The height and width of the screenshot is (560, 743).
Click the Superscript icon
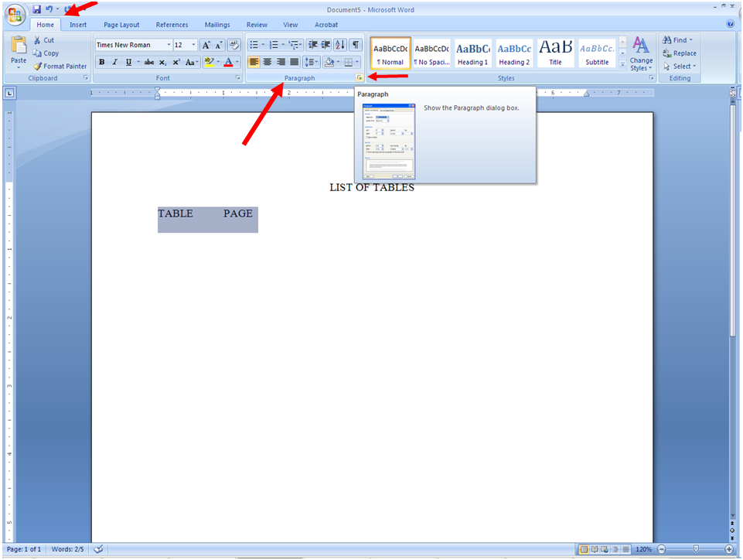[177, 61]
